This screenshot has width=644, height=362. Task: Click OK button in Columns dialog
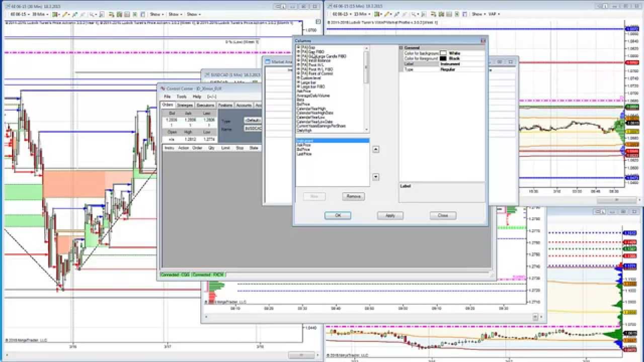338,215
